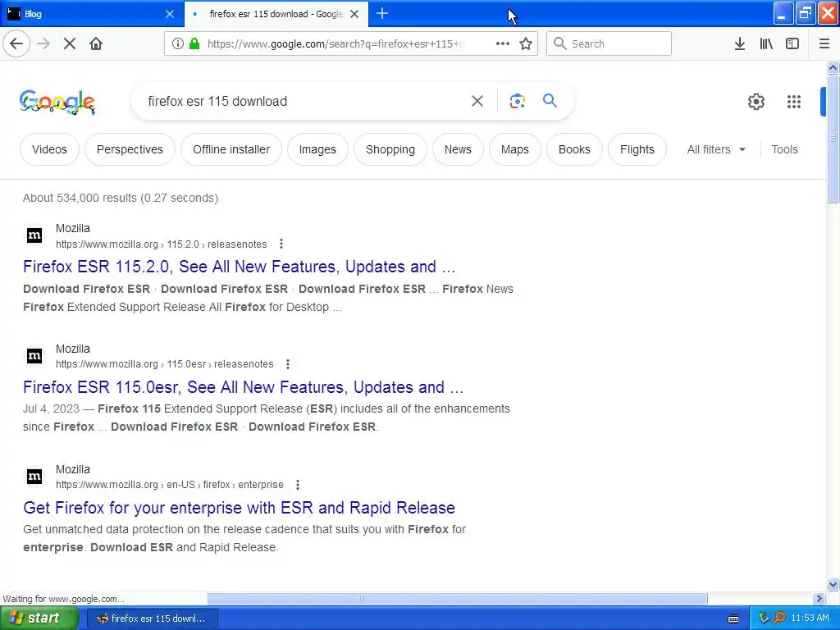Apply the Offline installer filter chip
The height and width of the screenshot is (630, 840).
(231, 149)
